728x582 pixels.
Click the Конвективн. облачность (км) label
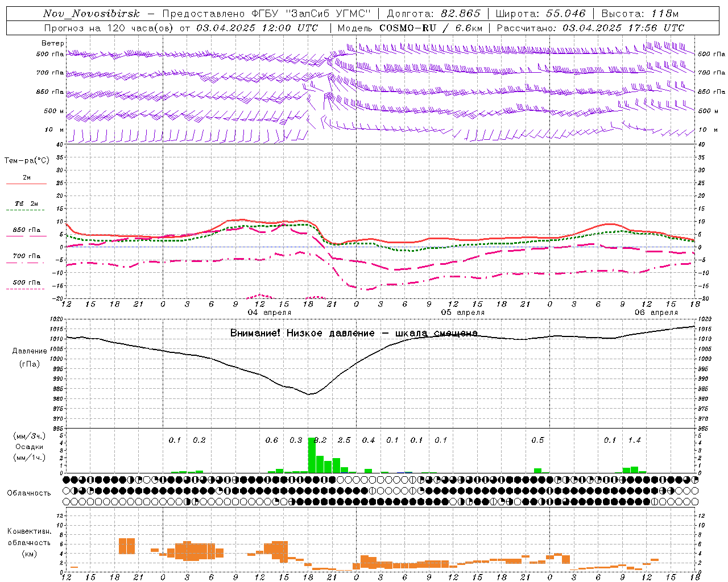(29, 542)
